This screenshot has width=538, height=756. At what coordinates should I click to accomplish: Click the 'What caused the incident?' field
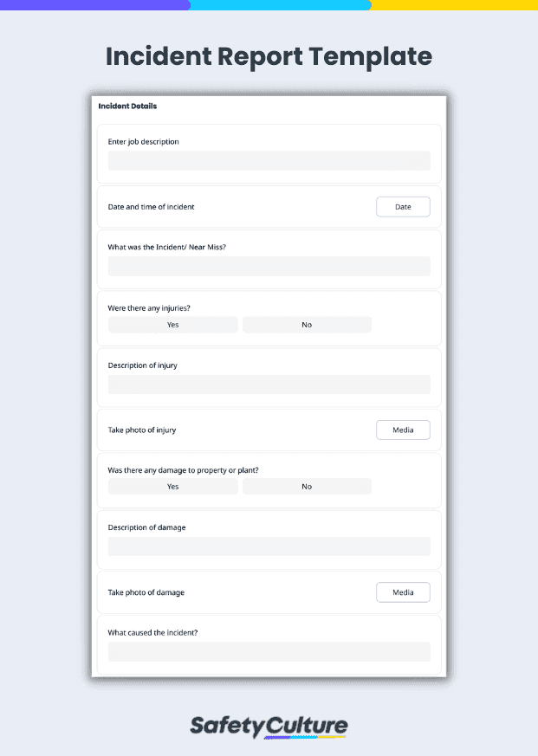click(269, 651)
